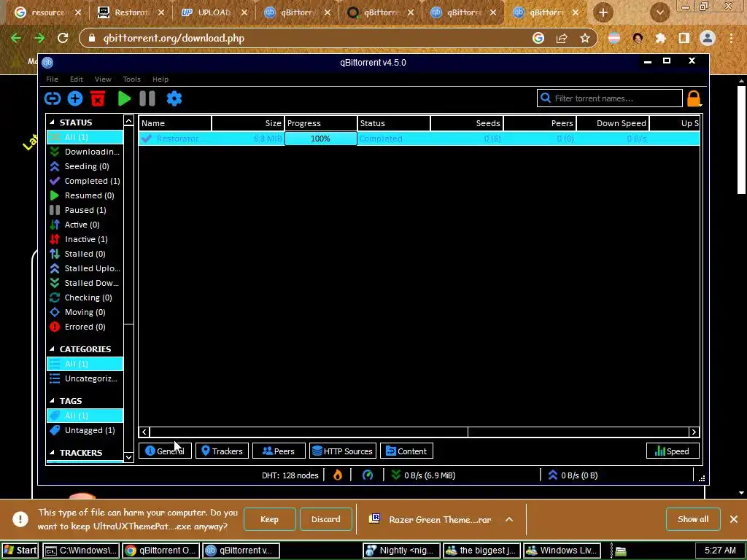The image size is (747, 560).
Task: Click the upload speed 0 B/s (0 B)
Action: coord(573,475)
